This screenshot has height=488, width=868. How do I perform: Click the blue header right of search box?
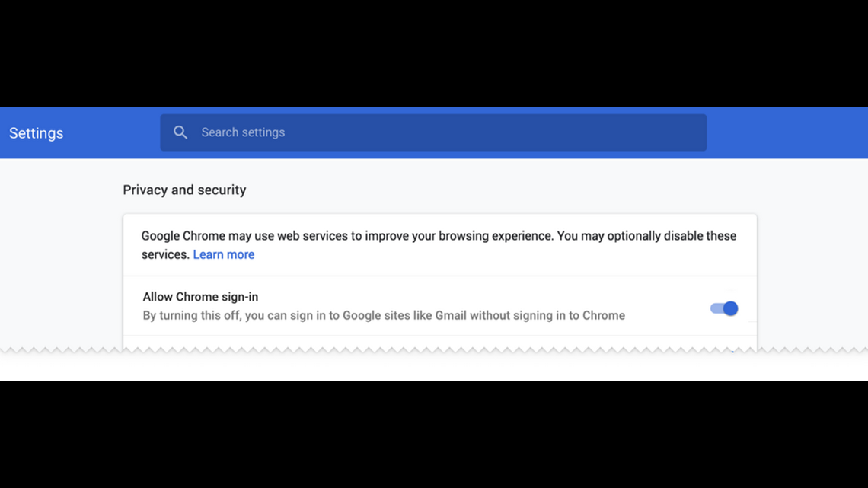click(x=784, y=132)
